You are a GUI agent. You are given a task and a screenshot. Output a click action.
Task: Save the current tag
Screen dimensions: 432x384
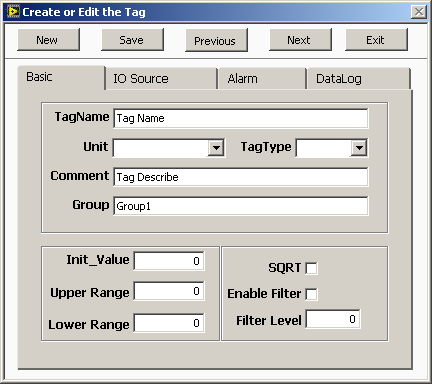[x=133, y=40]
